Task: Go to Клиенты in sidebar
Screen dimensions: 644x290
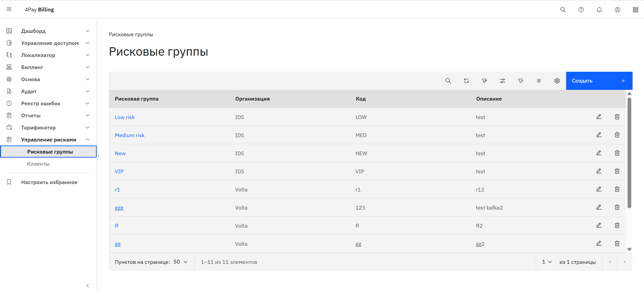Action: click(38, 164)
